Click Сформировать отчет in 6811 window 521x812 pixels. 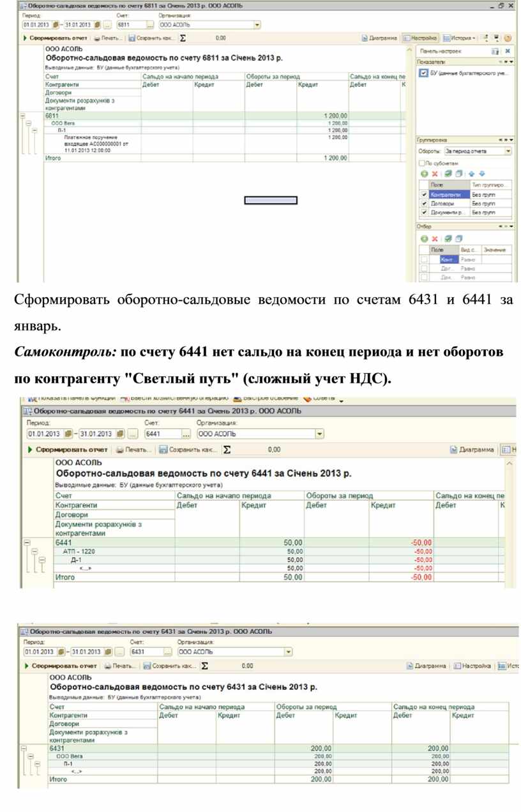point(56,38)
